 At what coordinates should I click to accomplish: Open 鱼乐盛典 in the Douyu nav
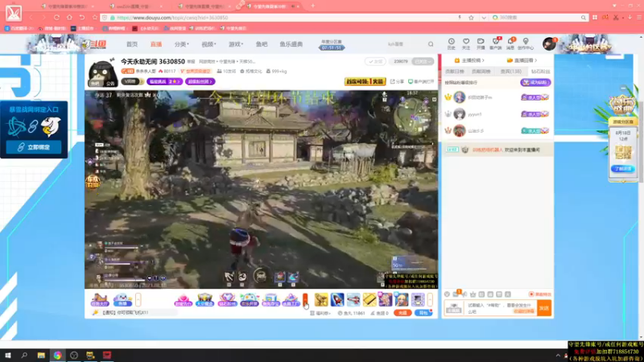pyautogui.click(x=291, y=44)
